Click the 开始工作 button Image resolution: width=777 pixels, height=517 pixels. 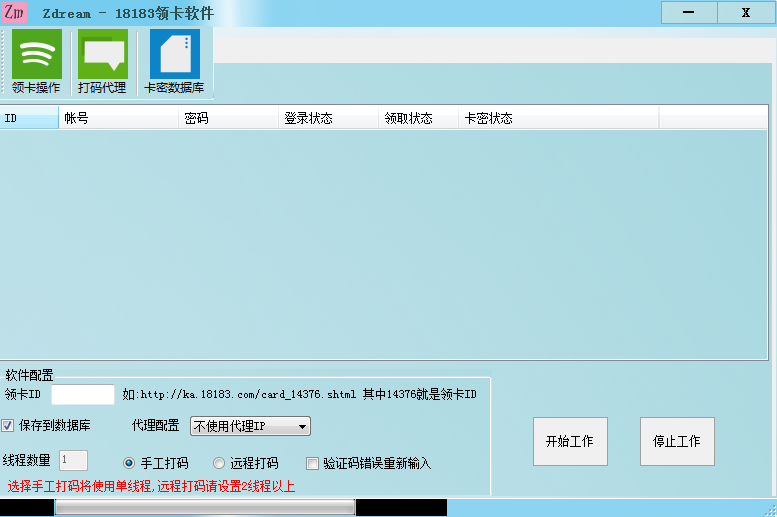click(x=570, y=441)
